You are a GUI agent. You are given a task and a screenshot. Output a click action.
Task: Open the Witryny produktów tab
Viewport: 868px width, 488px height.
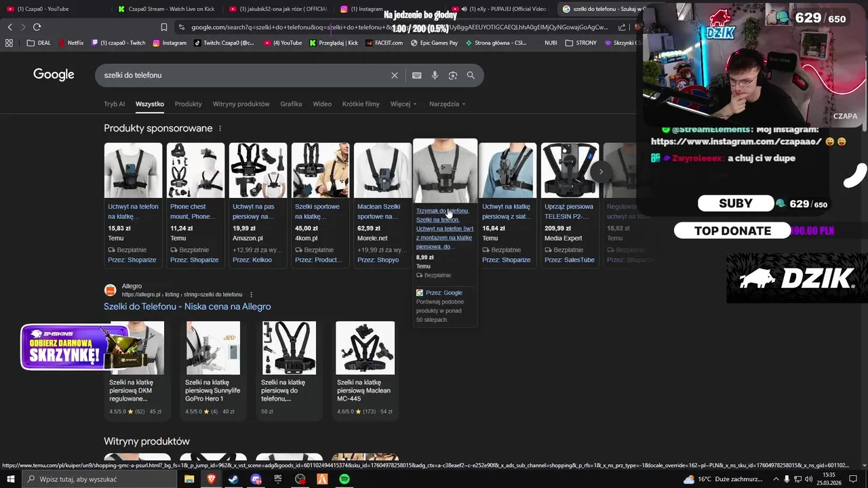click(241, 104)
